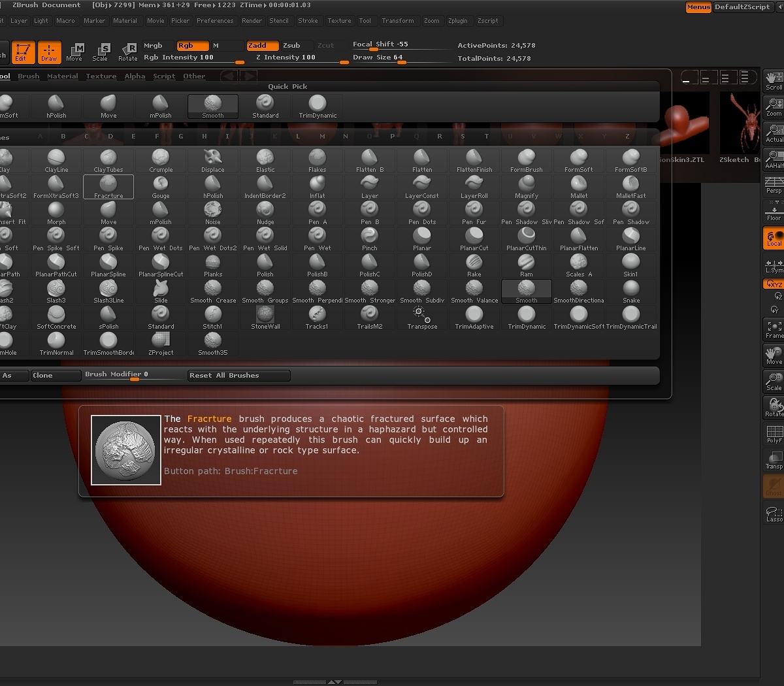
Task: Enable Zsub sculpt mode
Action: tap(291, 46)
